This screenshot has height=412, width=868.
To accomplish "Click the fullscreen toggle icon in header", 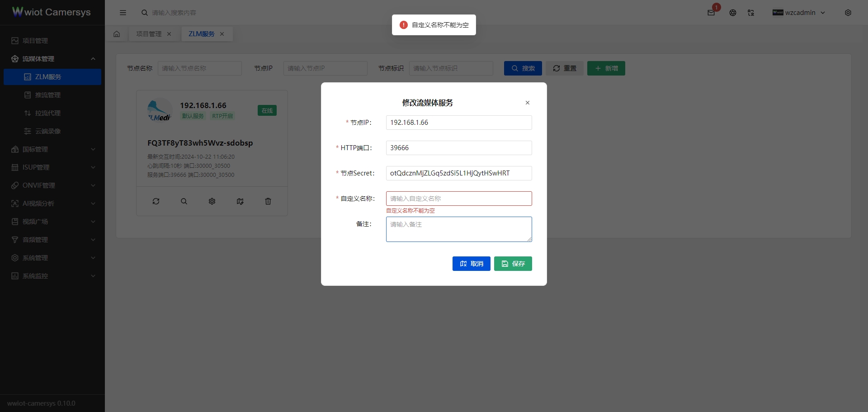I will (751, 13).
